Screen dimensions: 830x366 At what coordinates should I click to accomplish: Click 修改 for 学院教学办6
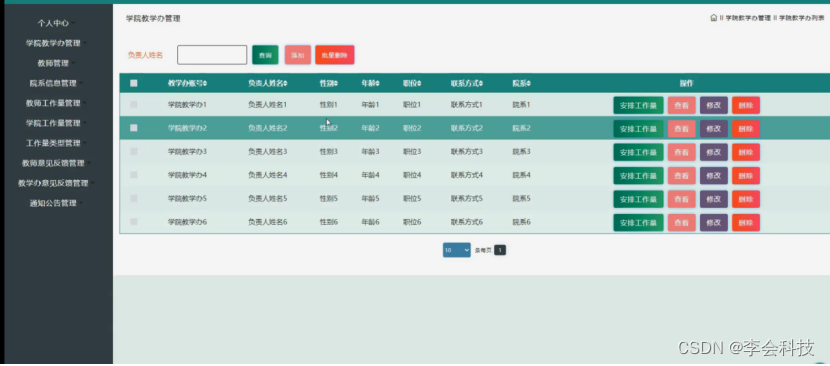(x=714, y=222)
